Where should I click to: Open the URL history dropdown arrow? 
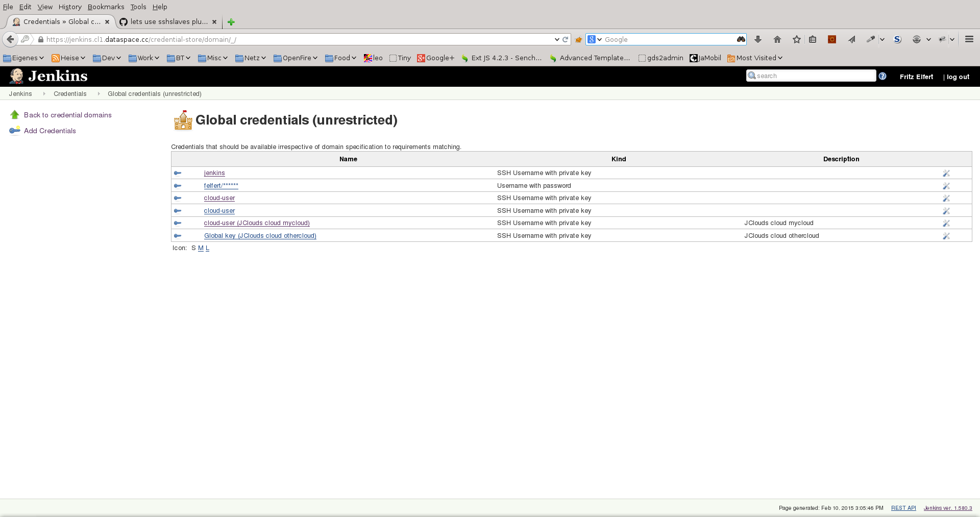(557, 39)
